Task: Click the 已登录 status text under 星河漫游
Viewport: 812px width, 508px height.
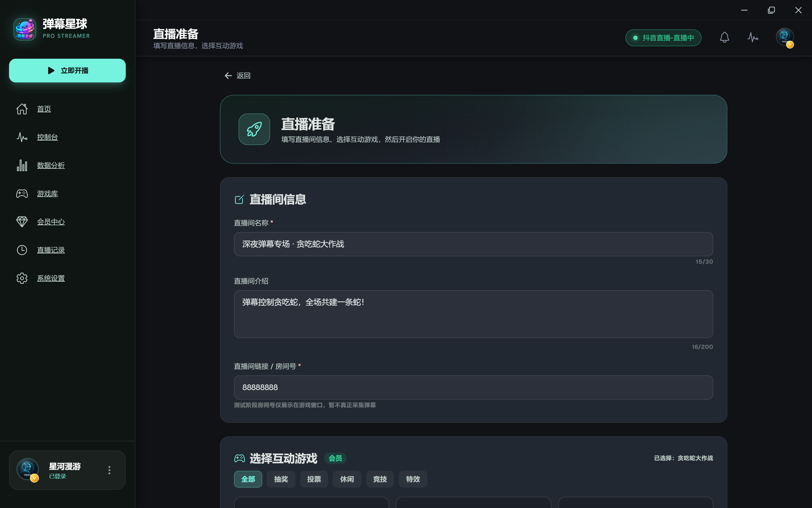Action: (x=58, y=476)
